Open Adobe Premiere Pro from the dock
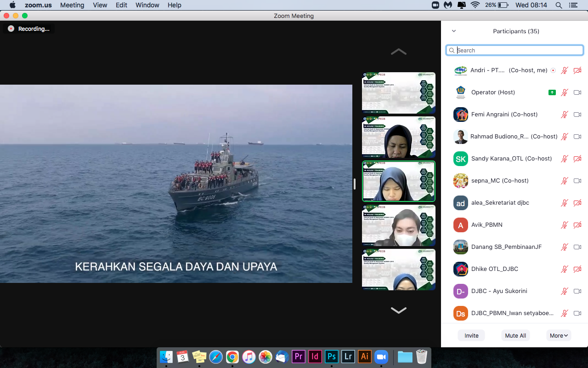The height and width of the screenshot is (368, 588). pos(299,357)
